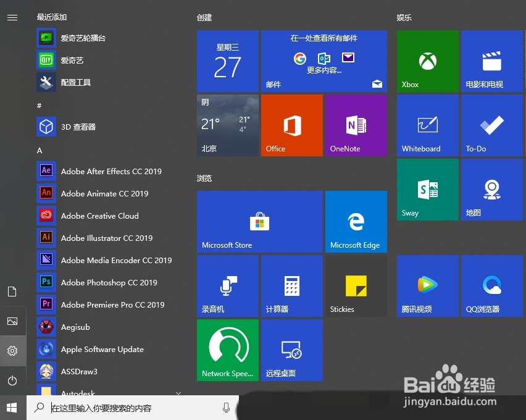This screenshot has height=420, width=526.
Task: Click the taskbar search input field
Action: coord(133,408)
